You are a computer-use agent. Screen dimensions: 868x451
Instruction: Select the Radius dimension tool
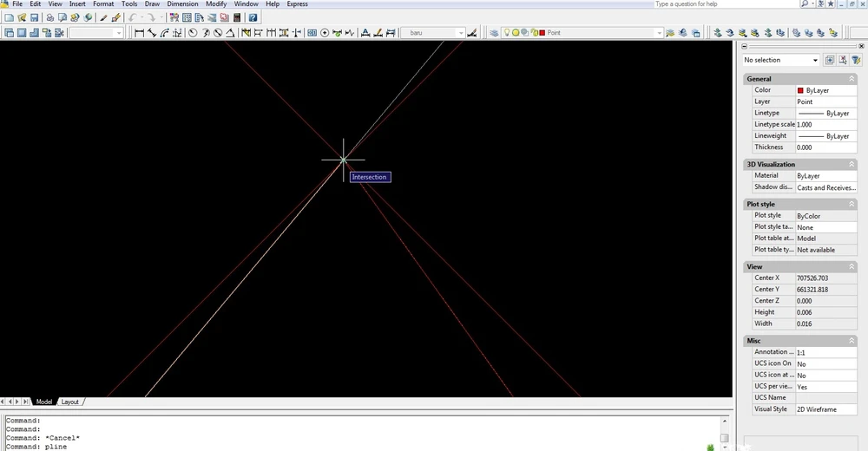pos(193,33)
